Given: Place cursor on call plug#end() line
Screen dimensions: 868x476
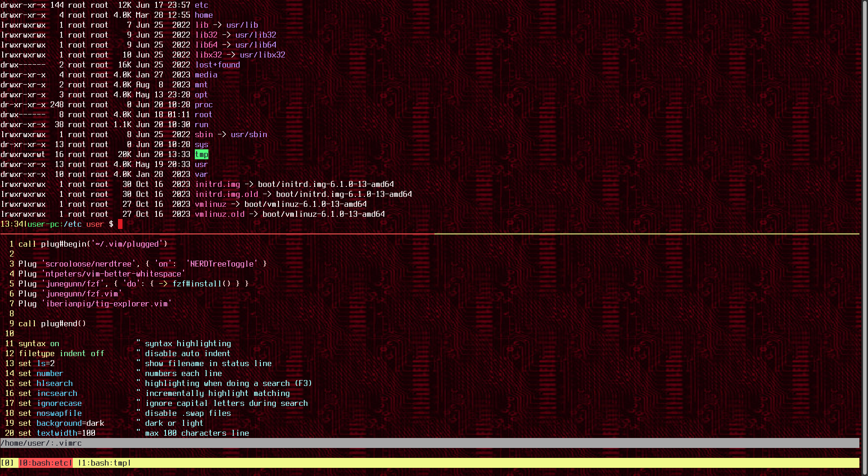Looking at the screenshot, I should coord(52,324).
